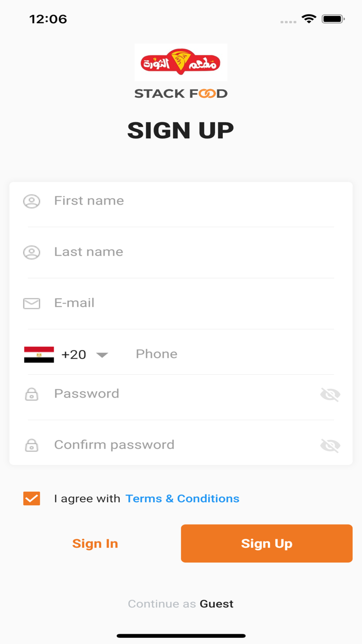Open Terms & Conditions link
Screen dimensions: 362x644
tap(182, 499)
